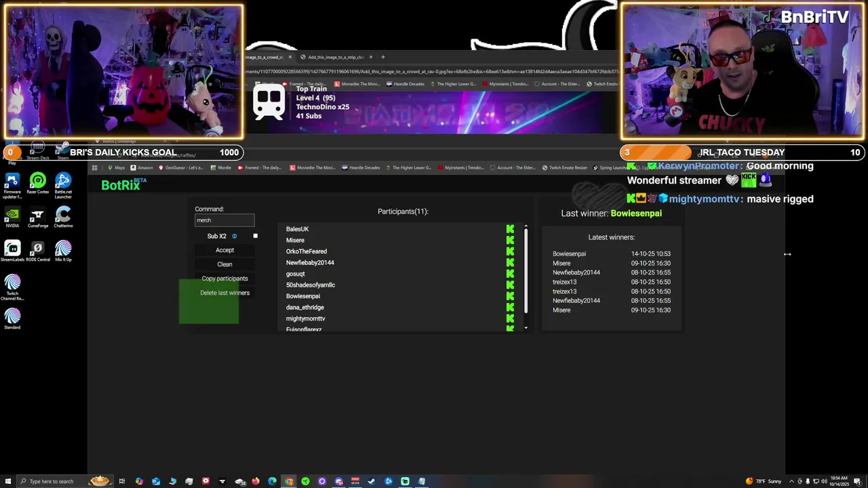Open the Wordle bookmark in BotRix window
Viewport: 868px width, 488px height.
pos(222,168)
